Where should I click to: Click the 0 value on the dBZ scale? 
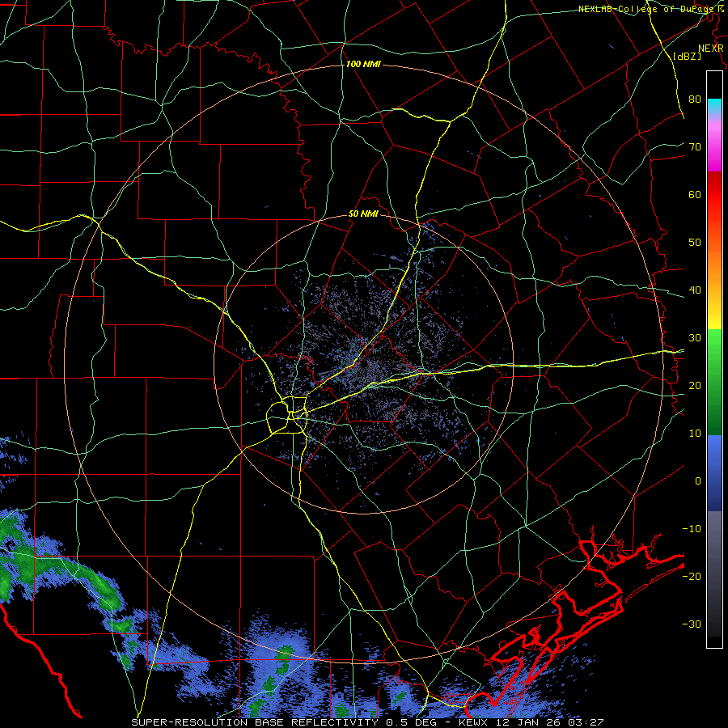(698, 481)
